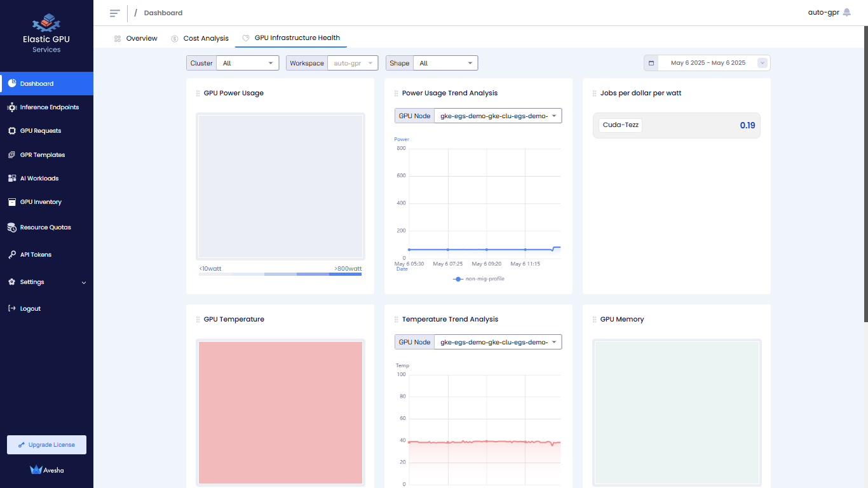The image size is (868, 488).
Task: Open GPU Node dropdown in Power Usage Trend
Action: click(498, 116)
